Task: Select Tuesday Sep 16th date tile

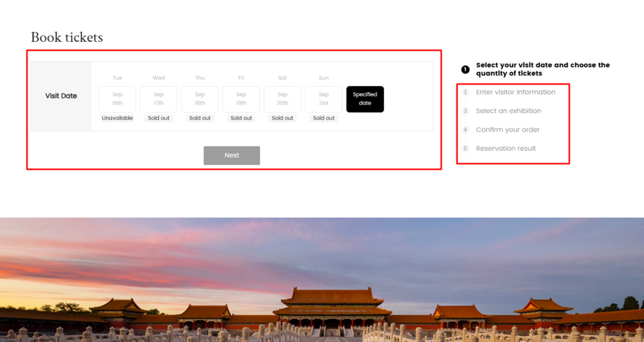Action: click(117, 99)
